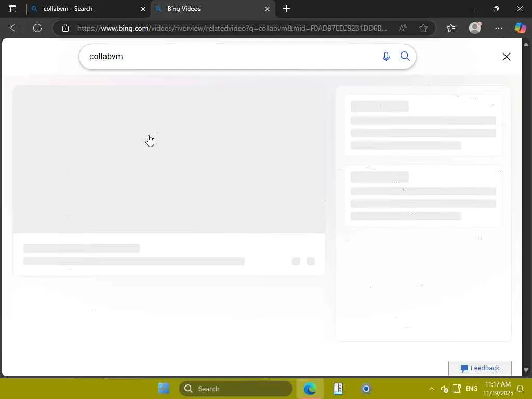Click the microphone voice search icon

point(386,56)
